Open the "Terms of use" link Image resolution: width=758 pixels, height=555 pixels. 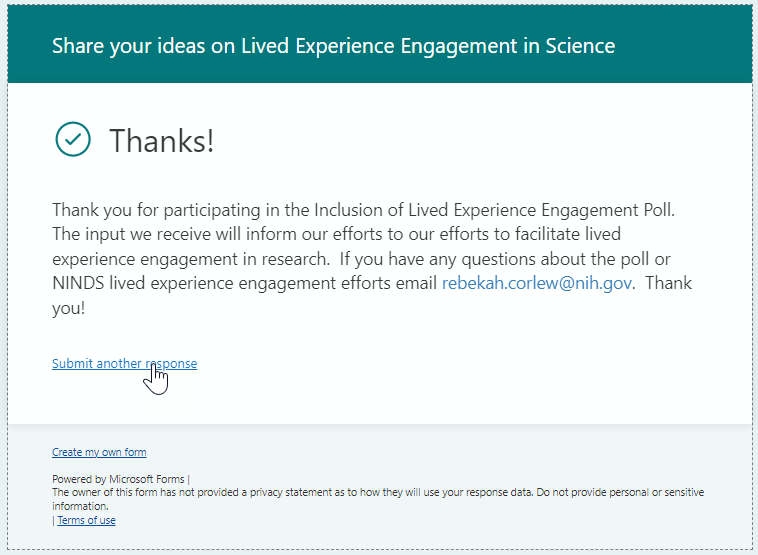coord(86,520)
